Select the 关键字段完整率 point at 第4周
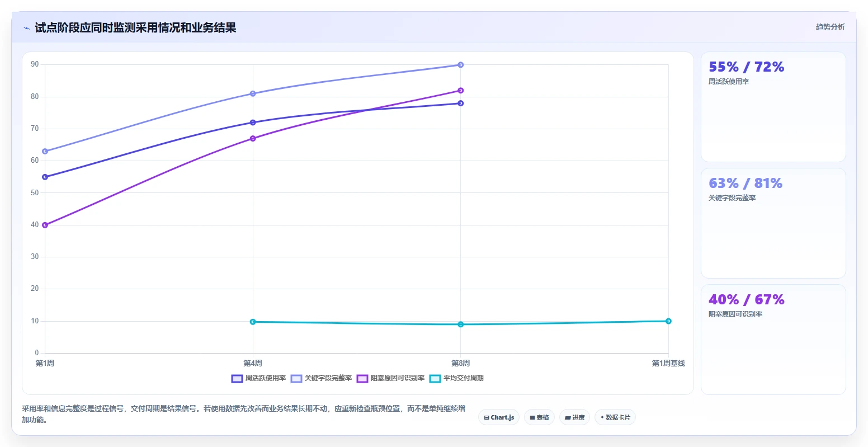Image resolution: width=868 pixels, height=447 pixels. click(x=253, y=93)
